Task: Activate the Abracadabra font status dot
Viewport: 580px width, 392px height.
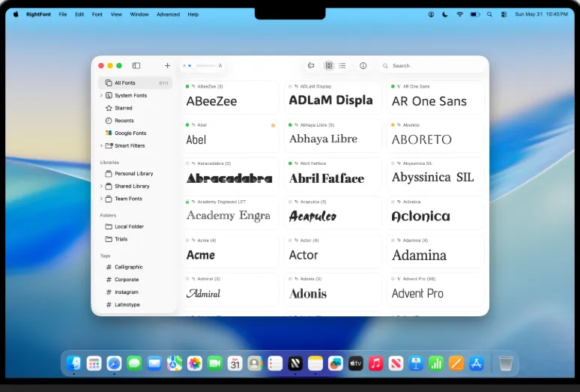Action: click(x=187, y=163)
